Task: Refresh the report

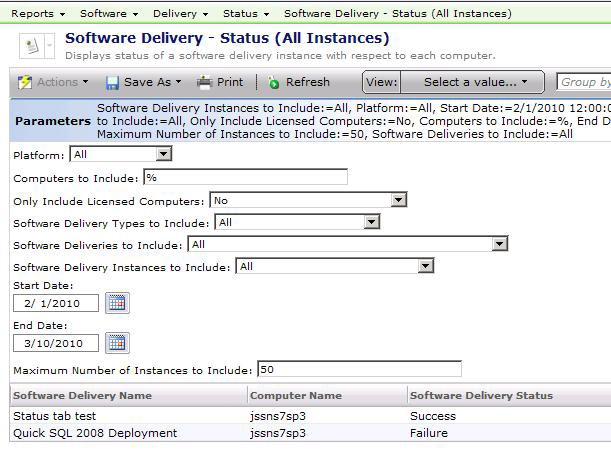Action: coord(299,82)
